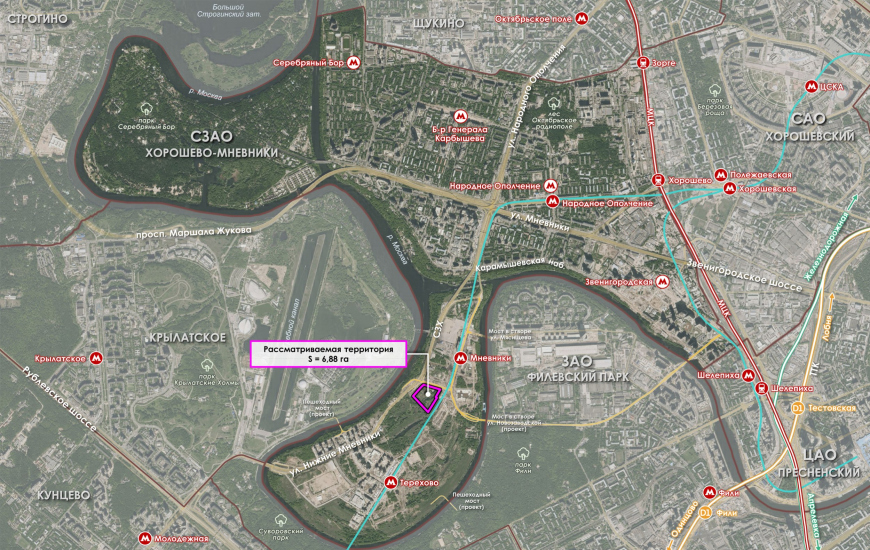Click the Суворовский парк tree icon
This screenshot has width=870, height=550.
281,521
